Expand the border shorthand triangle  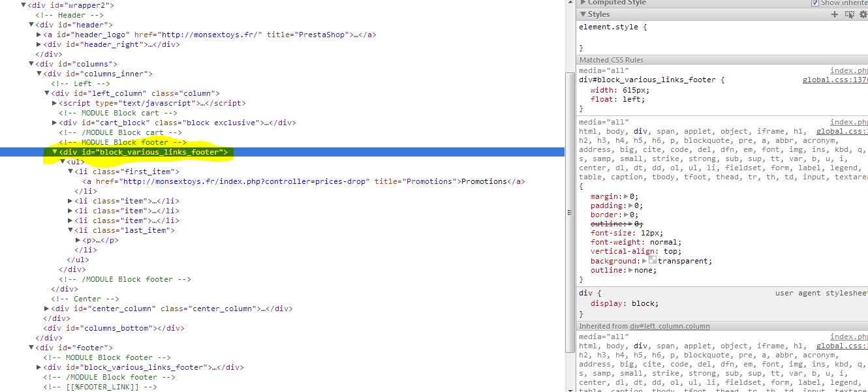627,215
